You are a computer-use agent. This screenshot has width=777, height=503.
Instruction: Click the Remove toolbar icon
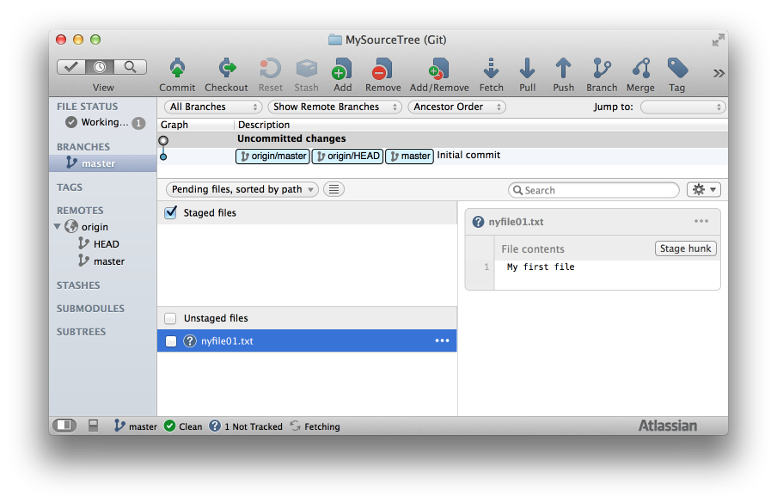[382, 68]
